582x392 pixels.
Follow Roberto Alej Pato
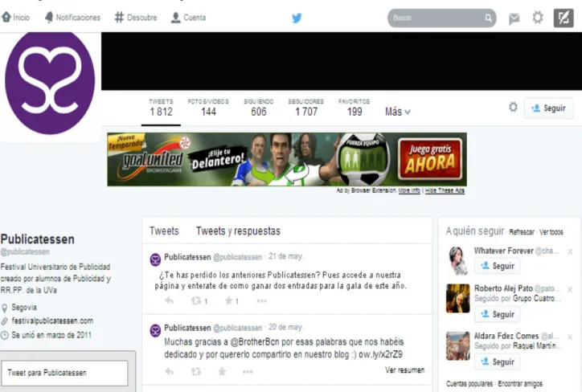pos(497,314)
